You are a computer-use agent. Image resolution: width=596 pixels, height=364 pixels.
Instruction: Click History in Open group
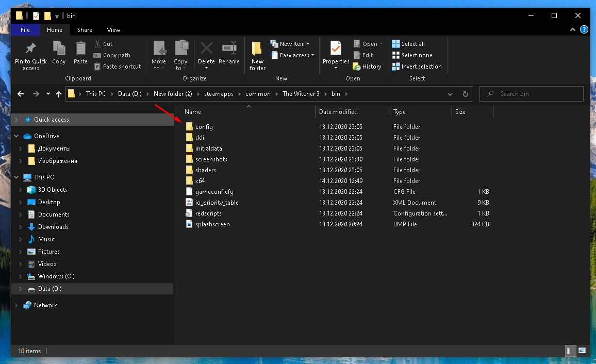(367, 67)
